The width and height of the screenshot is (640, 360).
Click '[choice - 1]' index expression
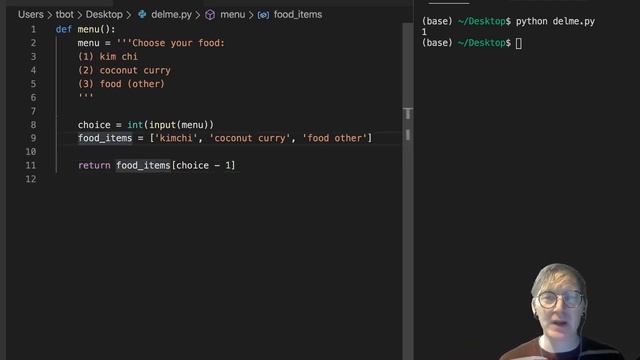pos(203,166)
